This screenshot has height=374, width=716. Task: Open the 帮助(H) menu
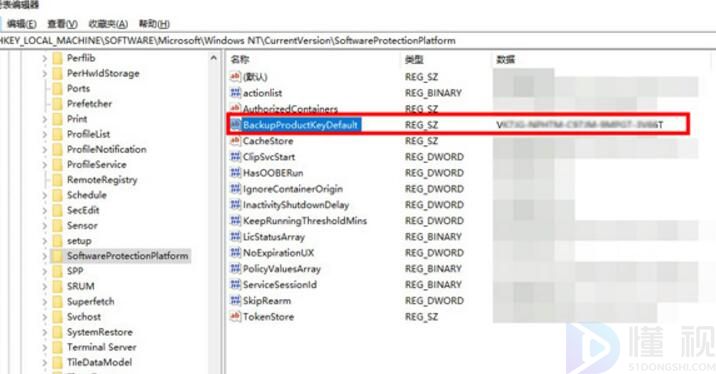154,24
